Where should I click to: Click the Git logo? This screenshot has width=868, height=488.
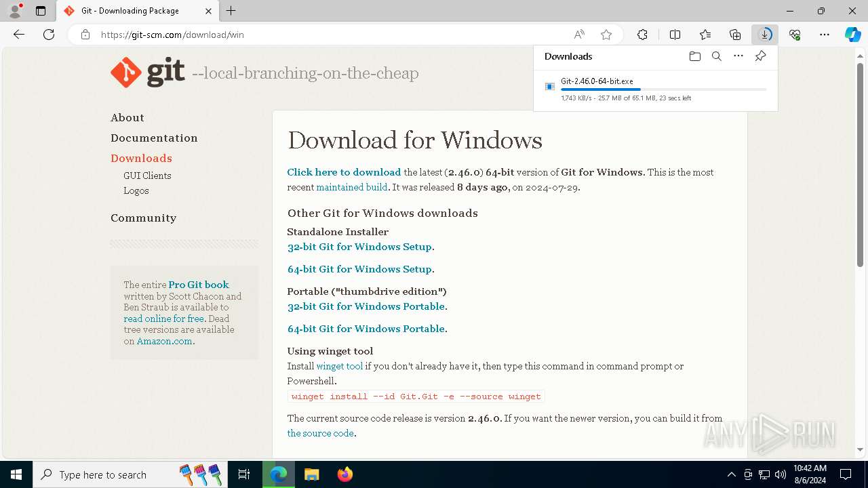[x=148, y=73]
